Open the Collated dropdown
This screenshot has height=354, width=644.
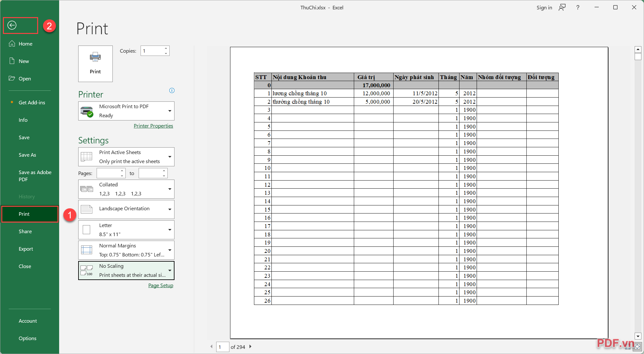coord(126,189)
